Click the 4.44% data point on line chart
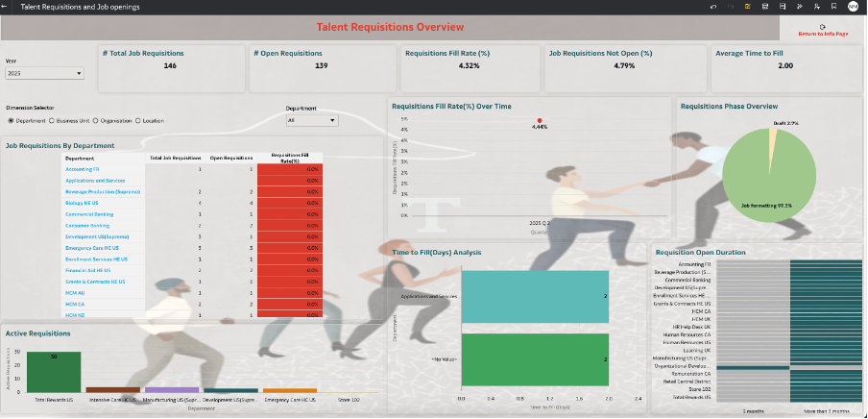868x419 pixels. (x=540, y=120)
